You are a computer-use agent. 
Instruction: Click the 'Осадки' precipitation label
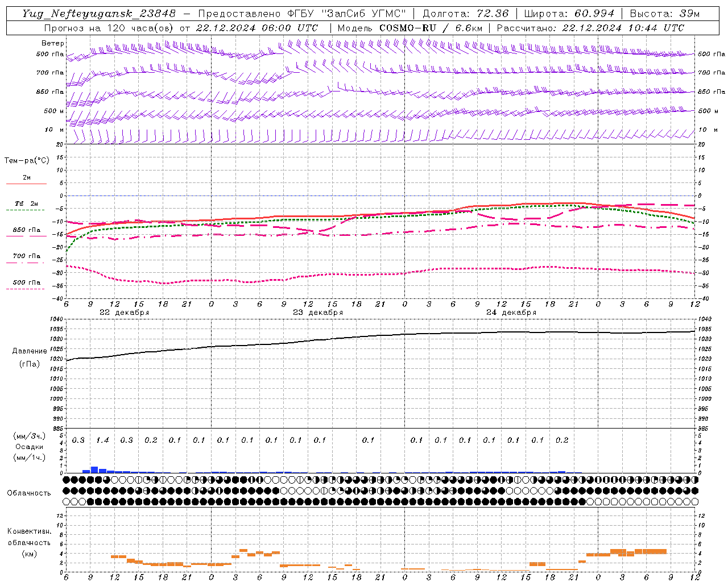pyautogui.click(x=29, y=447)
